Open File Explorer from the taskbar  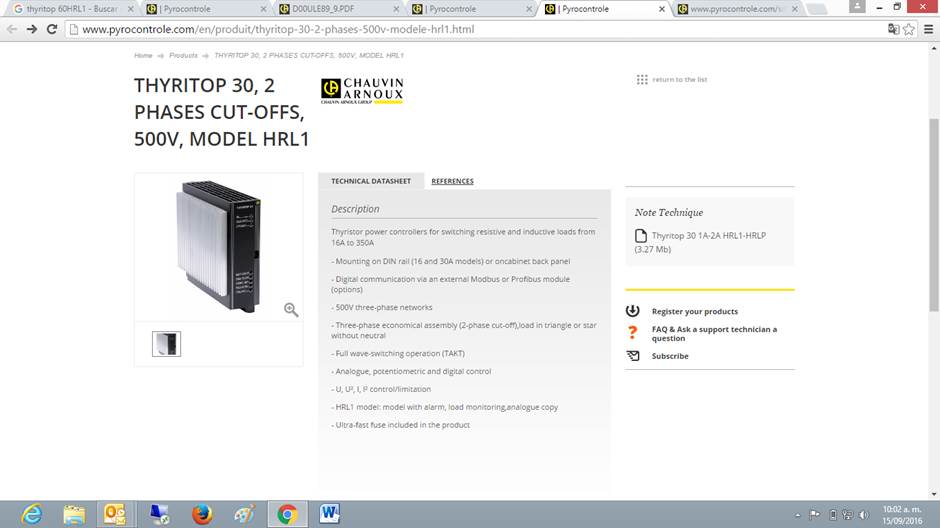(74, 514)
